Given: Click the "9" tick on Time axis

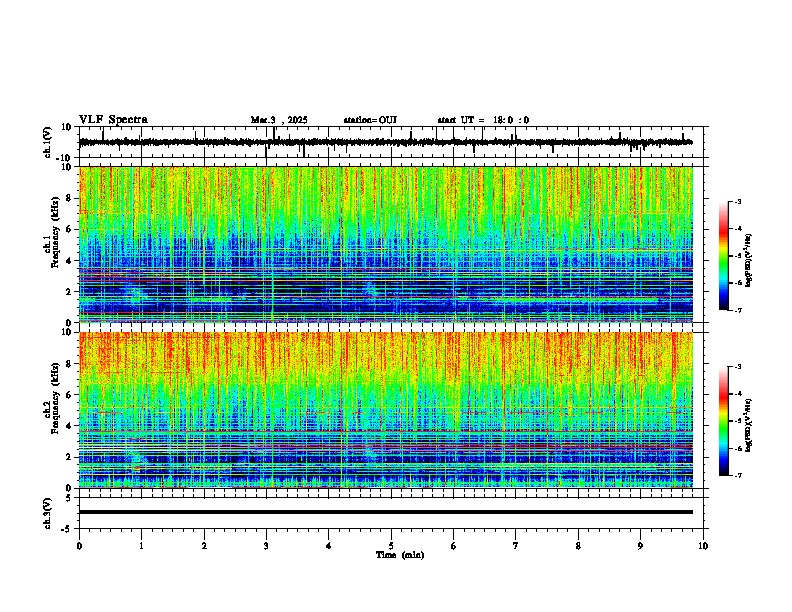Looking at the screenshot, I should coord(640,546).
